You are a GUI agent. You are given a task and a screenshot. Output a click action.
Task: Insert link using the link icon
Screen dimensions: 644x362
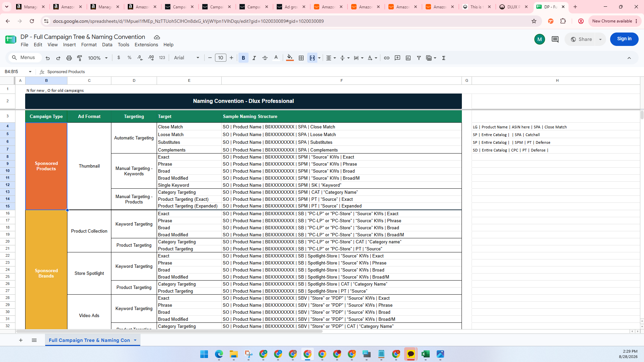click(387, 58)
